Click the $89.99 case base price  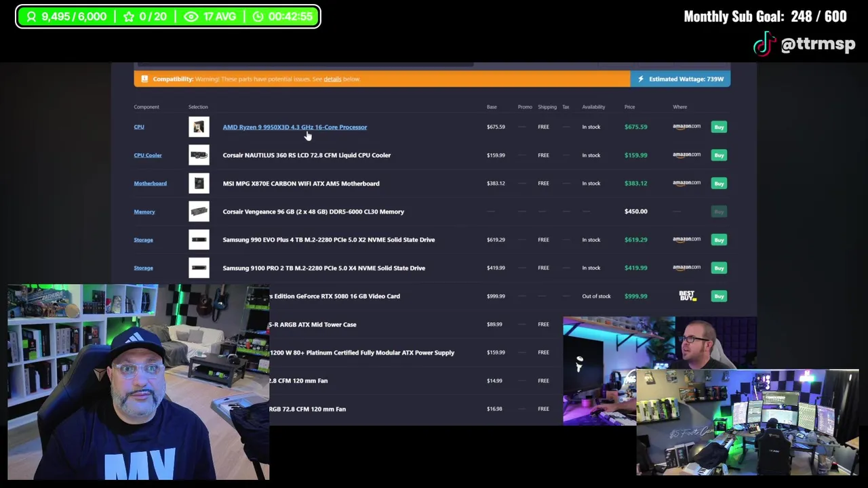(x=494, y=324)
